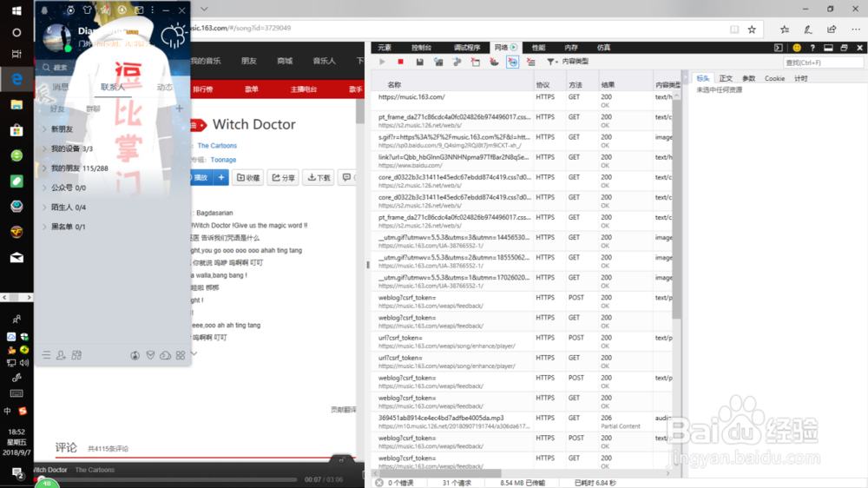The width and height of the screenshot is (868, 488).
Task: Toggle clear entries on navigate button
Action: pos(513,62)
